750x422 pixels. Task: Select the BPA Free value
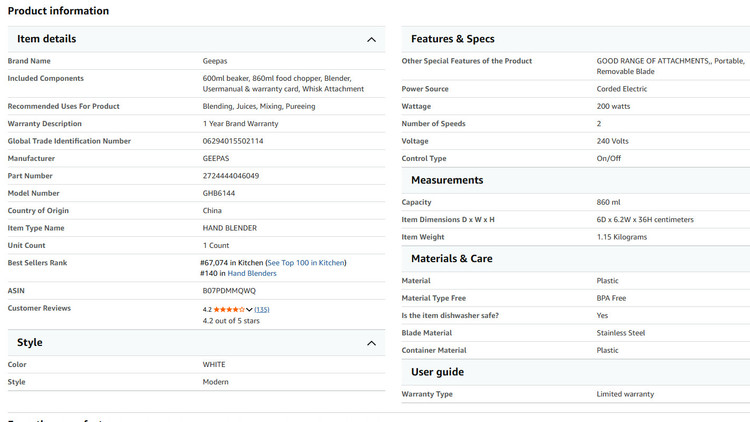click(611, 298)
